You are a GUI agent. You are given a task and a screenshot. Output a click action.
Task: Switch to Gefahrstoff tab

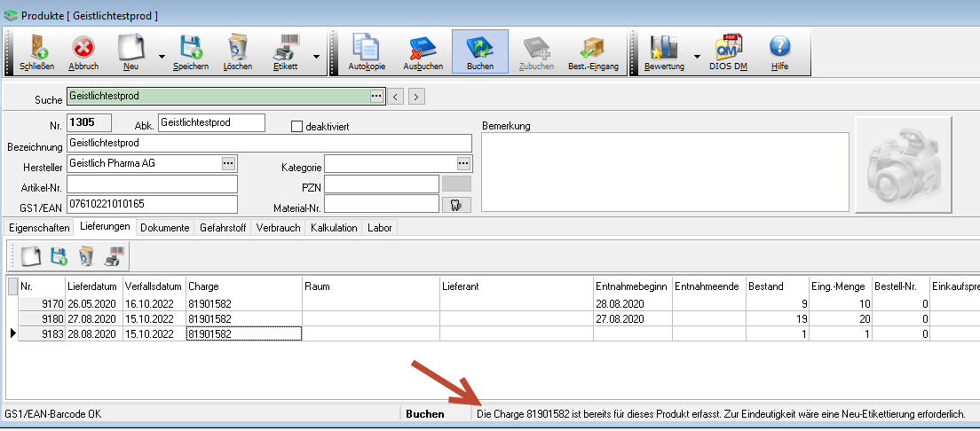[223, 228]
